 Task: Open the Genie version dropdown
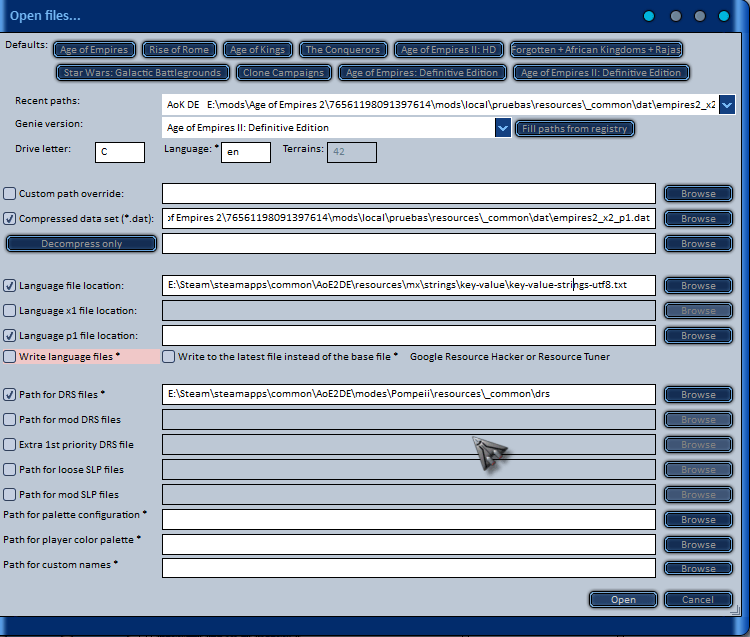pos(503,128)
